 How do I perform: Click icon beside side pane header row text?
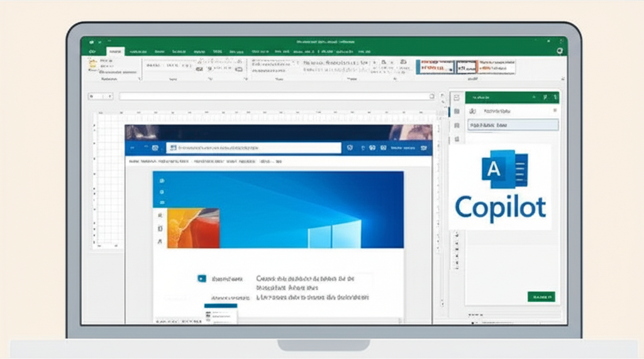tap(473, 111)
